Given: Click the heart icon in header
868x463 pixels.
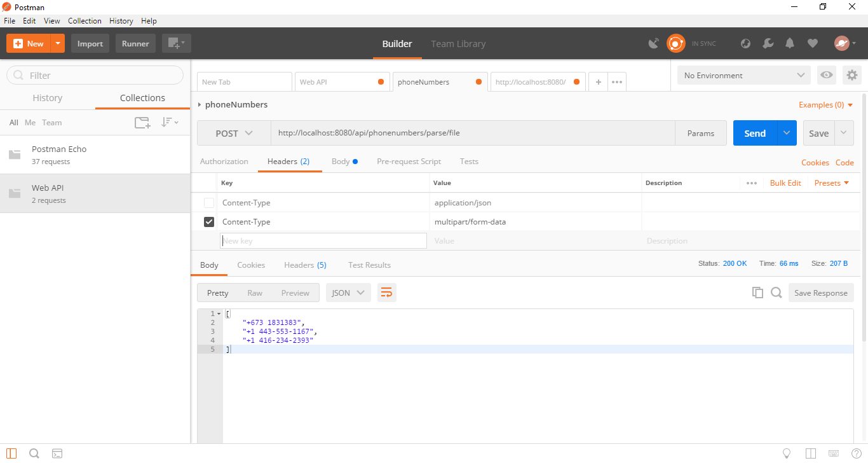Looking at the screenshot, I should click(812, 43).
